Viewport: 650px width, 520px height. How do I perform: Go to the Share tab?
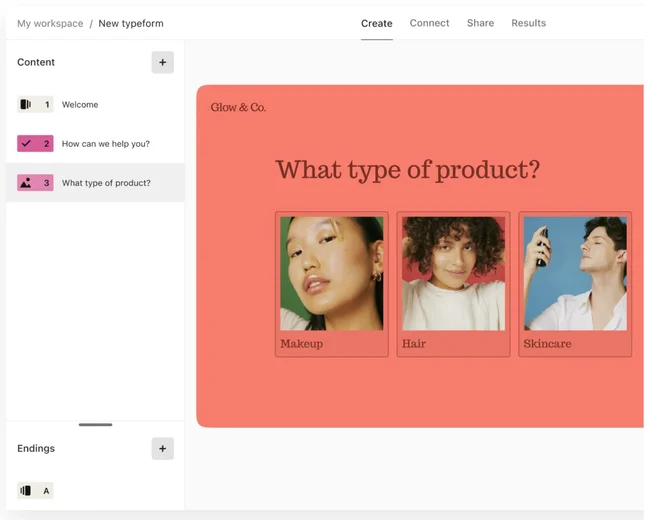[x=480, y=23]
